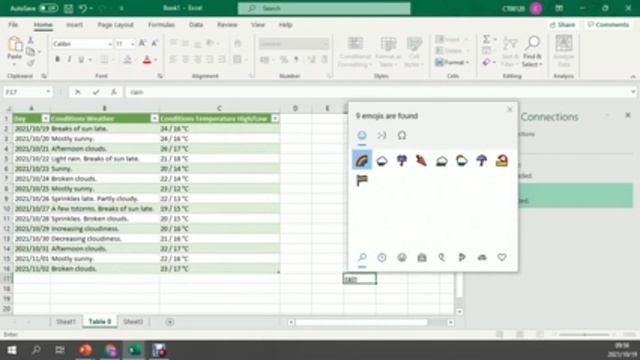Viewport: 640px width, 360px height.
Task: Switch to the Formulas tab
Action: (x=161, y=25)
